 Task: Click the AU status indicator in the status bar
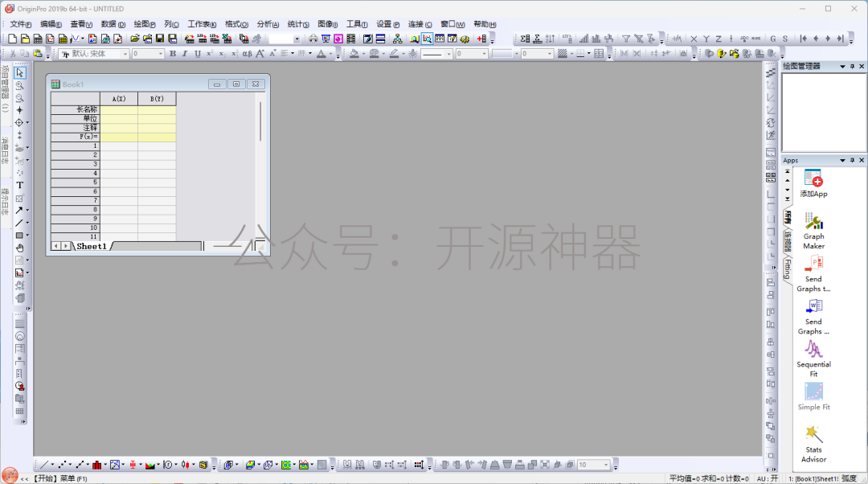point(767,478)
